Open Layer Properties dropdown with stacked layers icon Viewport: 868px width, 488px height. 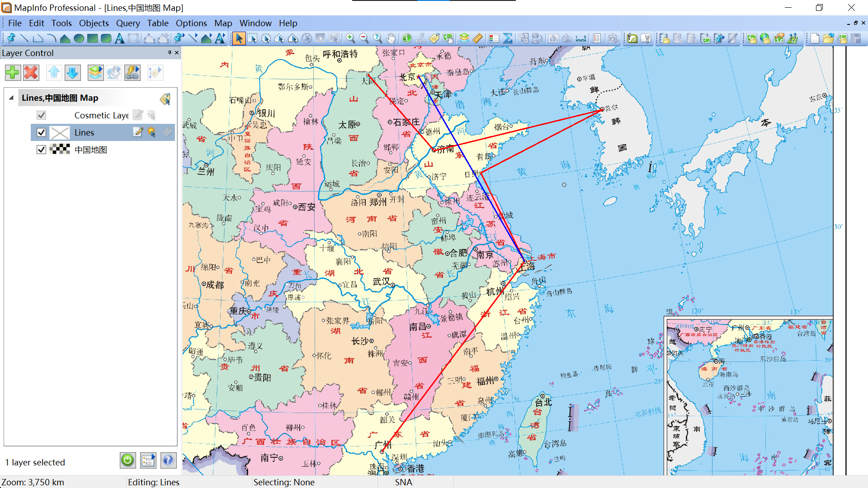[x=95, y=72]
